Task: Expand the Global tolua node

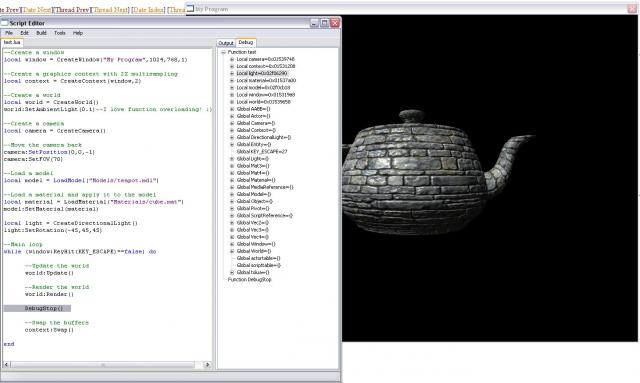Action: point(232,272)
